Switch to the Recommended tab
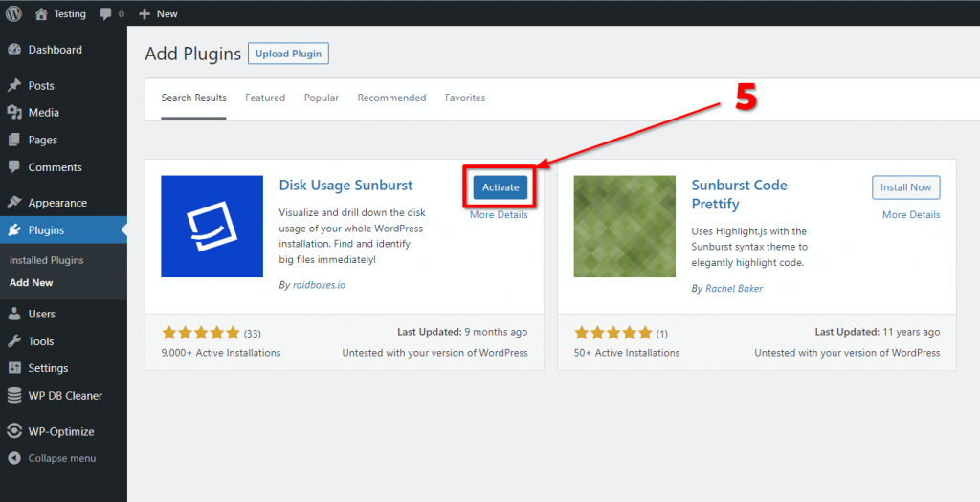This screenshot has height=502, width=980. 391,98
